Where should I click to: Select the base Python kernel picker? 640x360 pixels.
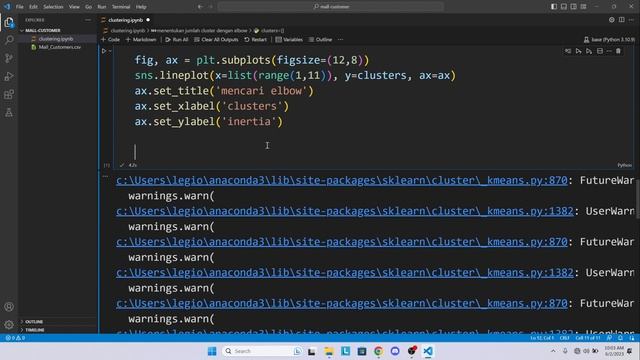[609, 40]
